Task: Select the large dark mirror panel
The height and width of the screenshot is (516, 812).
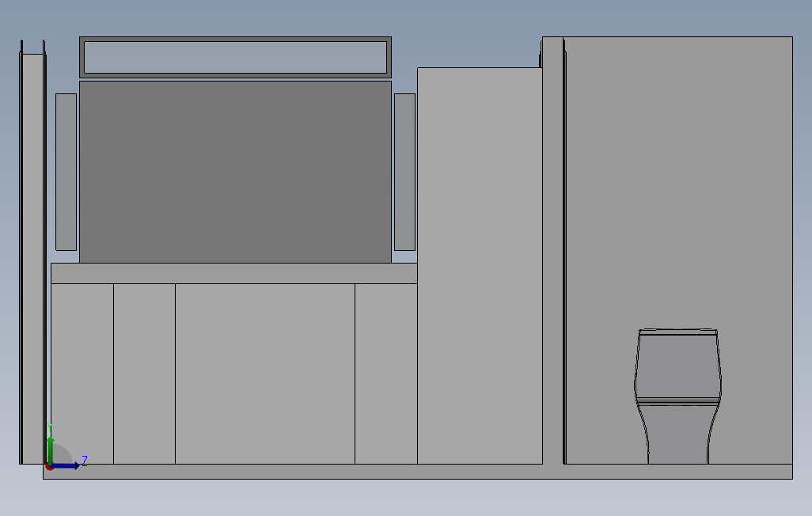Action: coord(235,172)
